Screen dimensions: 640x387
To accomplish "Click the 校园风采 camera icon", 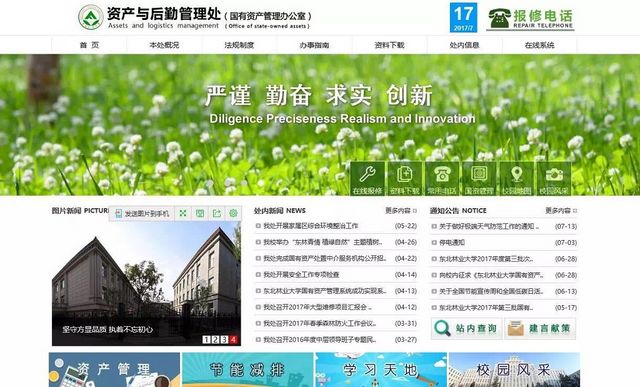I will pos(554,178).
